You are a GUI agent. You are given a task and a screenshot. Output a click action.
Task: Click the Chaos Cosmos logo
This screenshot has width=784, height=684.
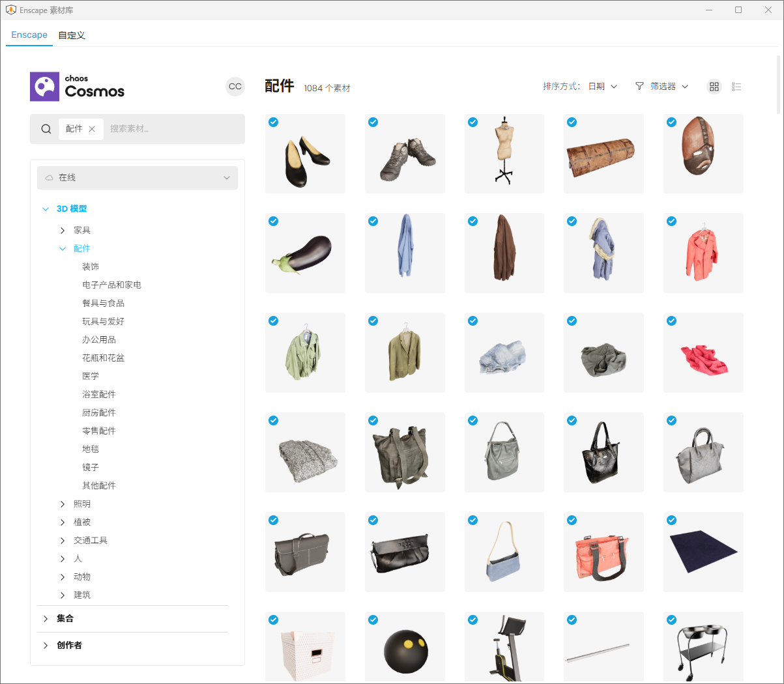[x=78, y=87]
